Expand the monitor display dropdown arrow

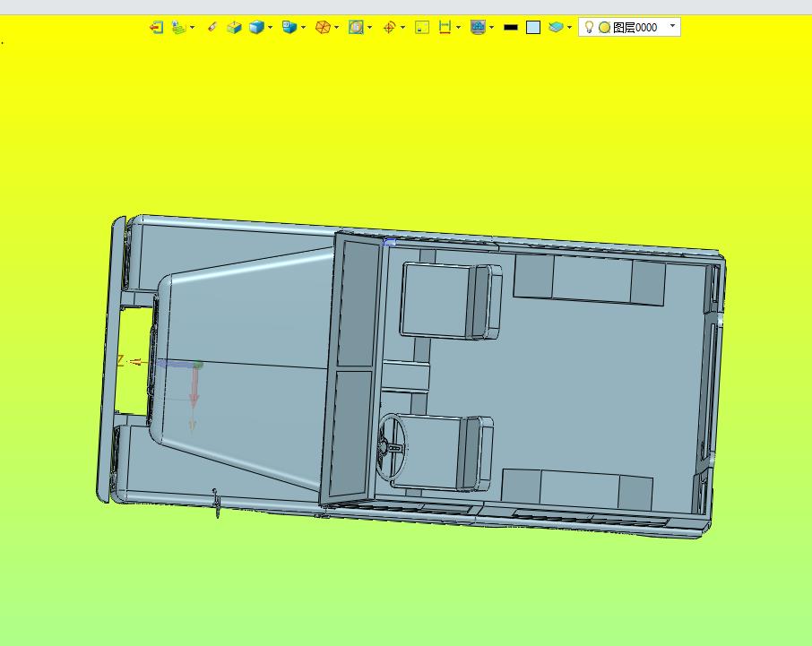(491, 27)
